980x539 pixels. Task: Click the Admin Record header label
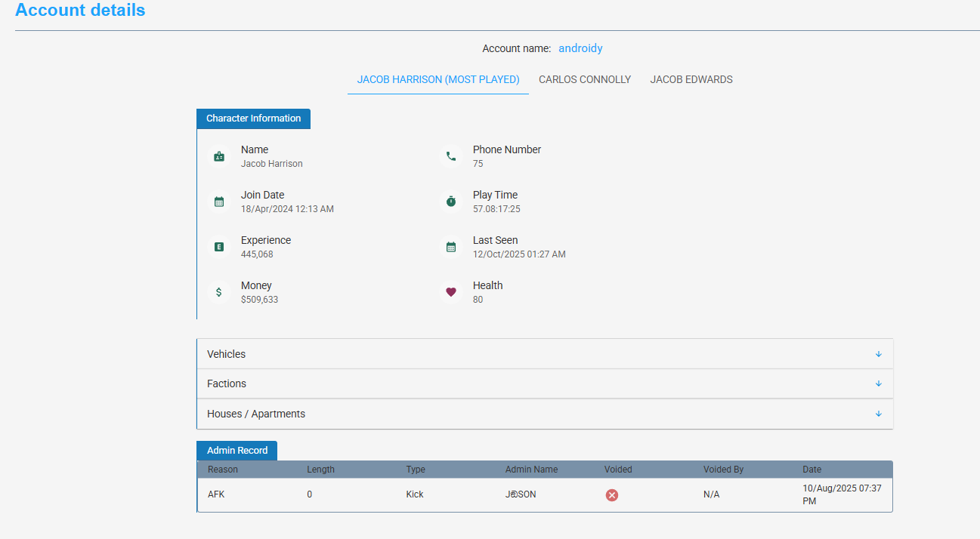(237, 451)
